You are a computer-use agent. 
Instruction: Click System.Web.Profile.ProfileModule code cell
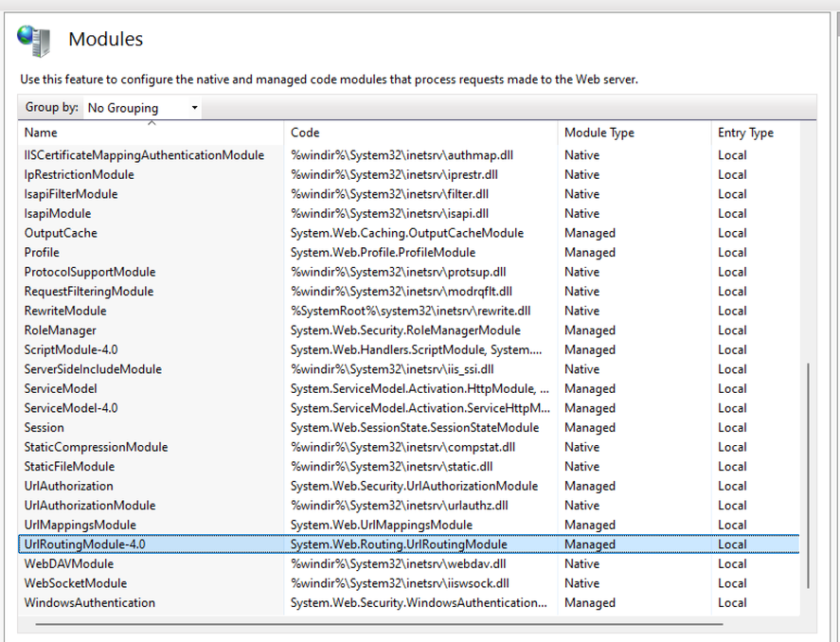click(383, 252)
